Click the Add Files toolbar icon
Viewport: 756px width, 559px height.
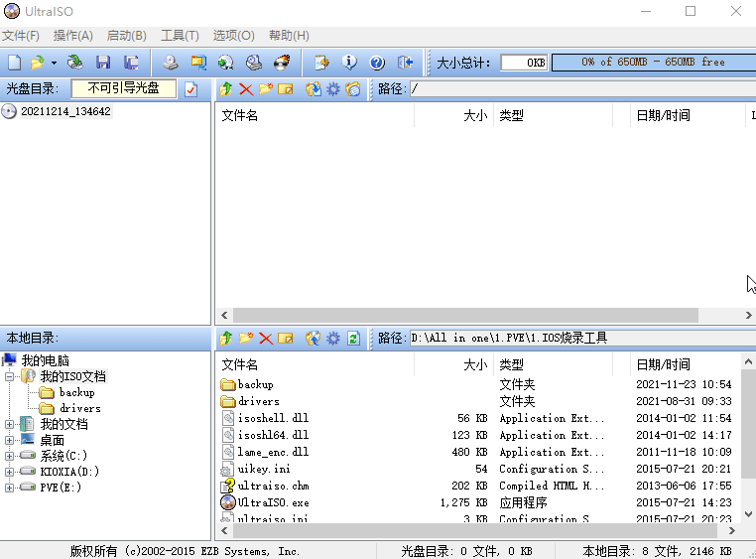pyautogui.click(x=321, y=63)
